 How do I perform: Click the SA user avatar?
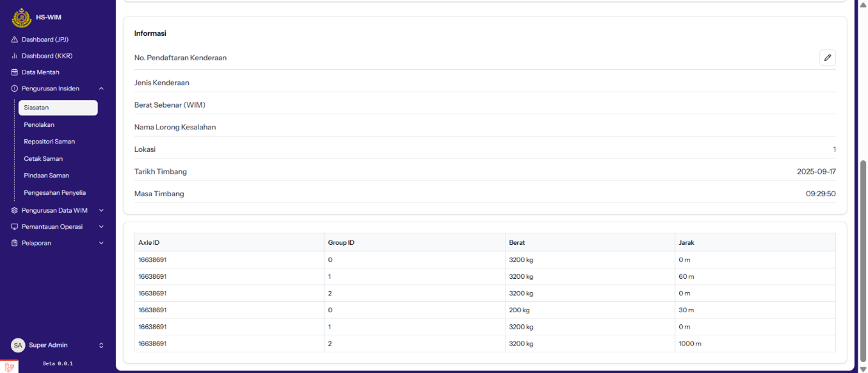point(18,345)
